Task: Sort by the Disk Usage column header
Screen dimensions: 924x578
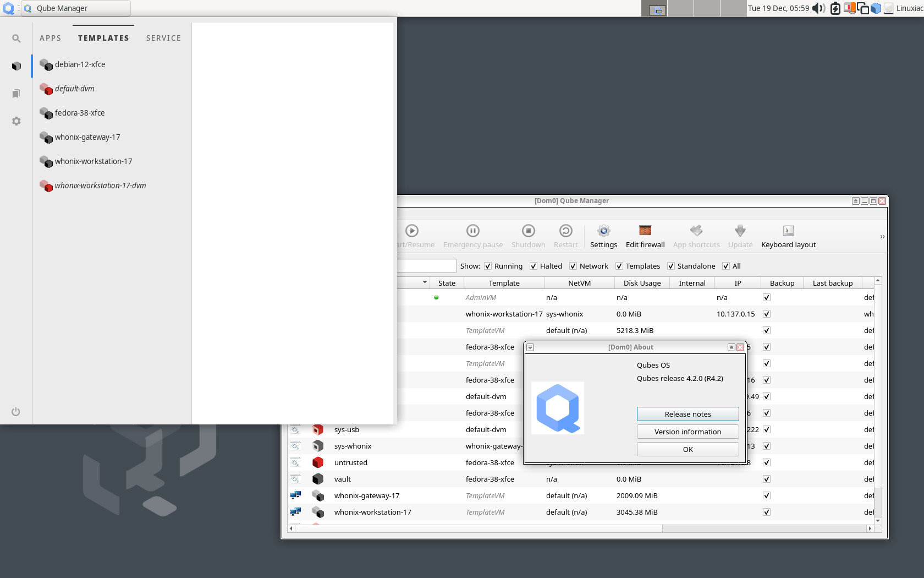Action: [x=642, y=283]
